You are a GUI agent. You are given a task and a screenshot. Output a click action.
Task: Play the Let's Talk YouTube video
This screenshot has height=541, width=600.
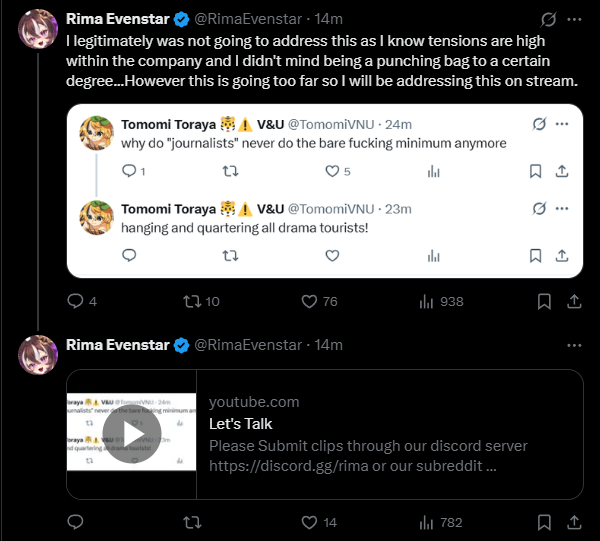point(131,433)
